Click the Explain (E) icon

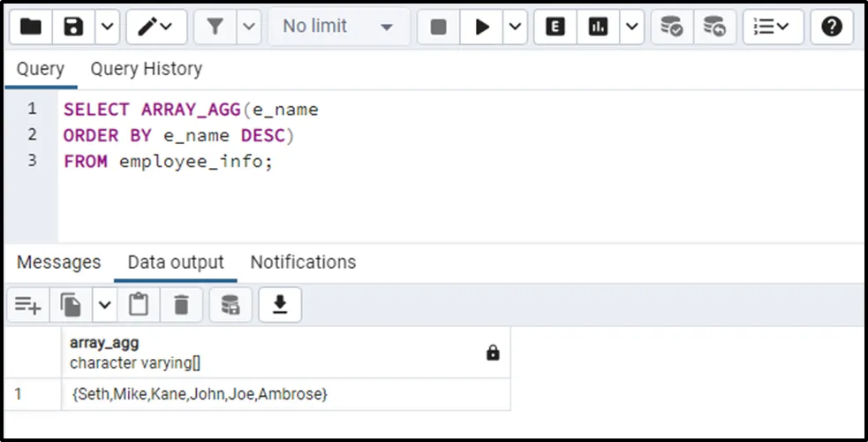pos(555,27)
